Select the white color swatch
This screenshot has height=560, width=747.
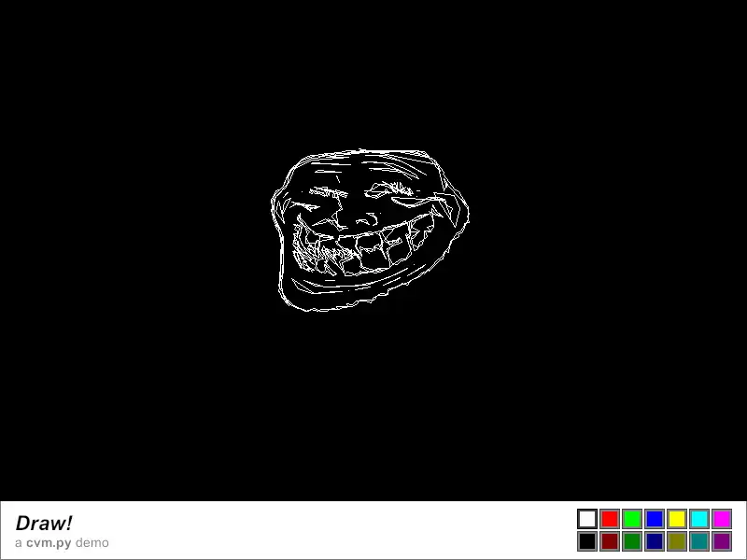click(587, 519)
